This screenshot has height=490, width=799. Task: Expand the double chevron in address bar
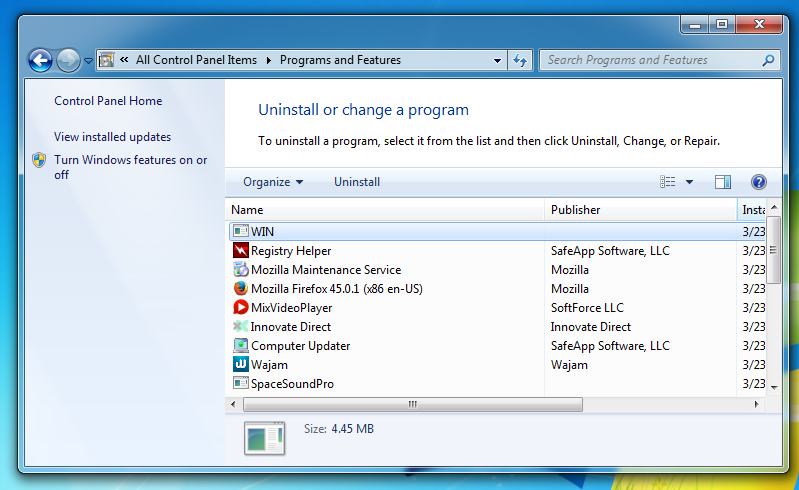tap(124, 60)
